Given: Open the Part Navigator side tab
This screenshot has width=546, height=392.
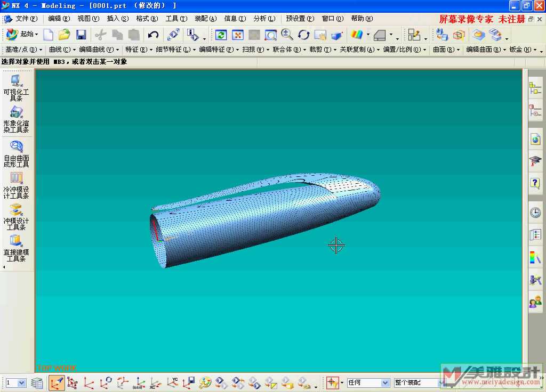Looking at the screenshot, I should pos(535,110).
